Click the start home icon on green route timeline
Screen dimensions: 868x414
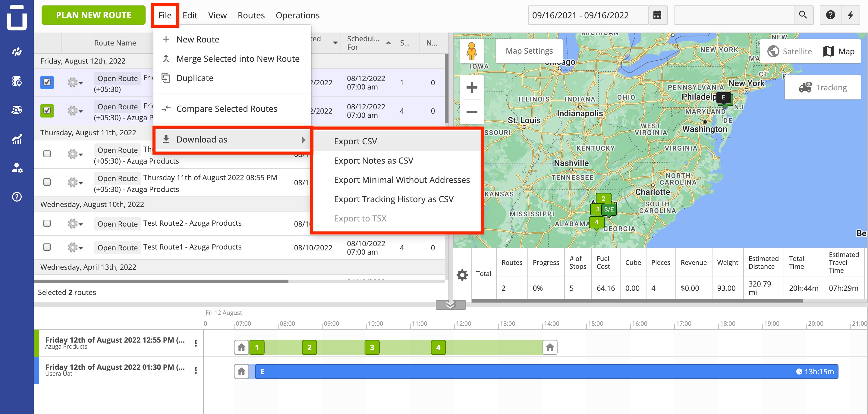(x=241, y=347)
